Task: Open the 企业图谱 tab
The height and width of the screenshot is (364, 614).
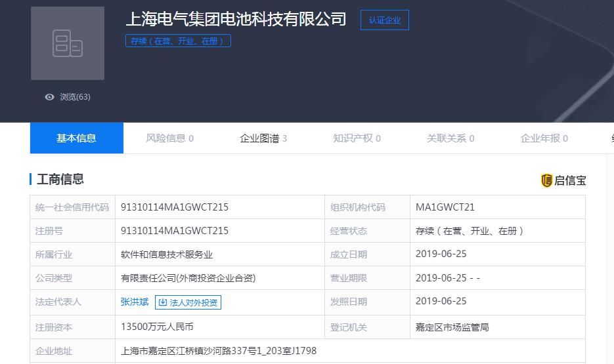Action: pos(263,138)
